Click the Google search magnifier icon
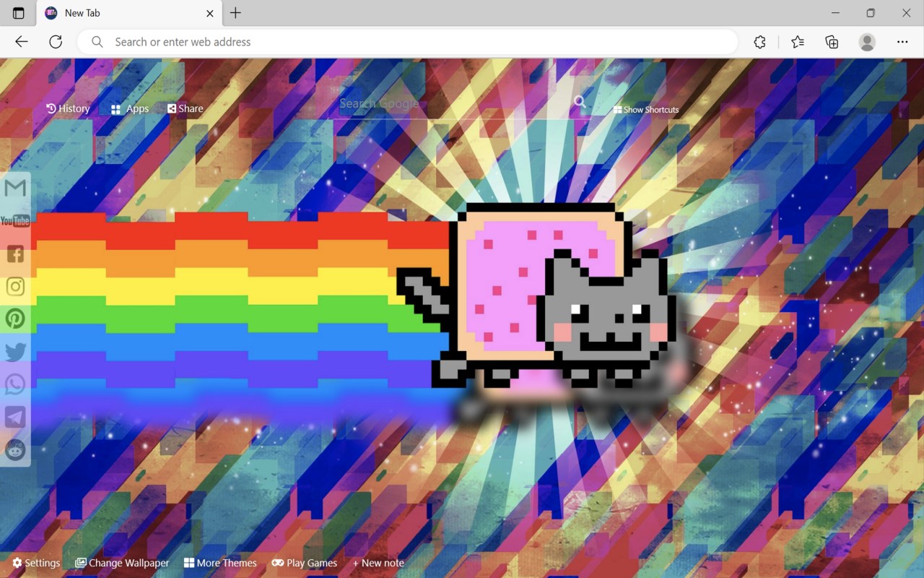 [580, 102]
